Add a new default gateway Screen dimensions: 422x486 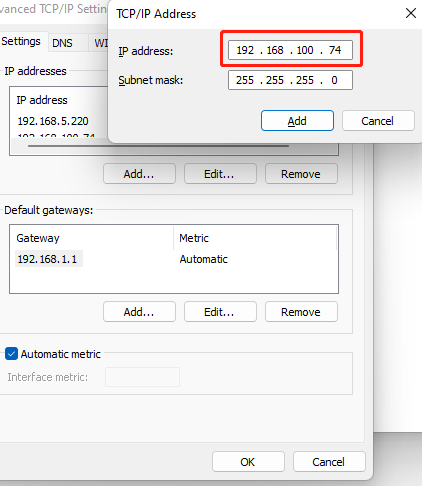tap(139, 312)
